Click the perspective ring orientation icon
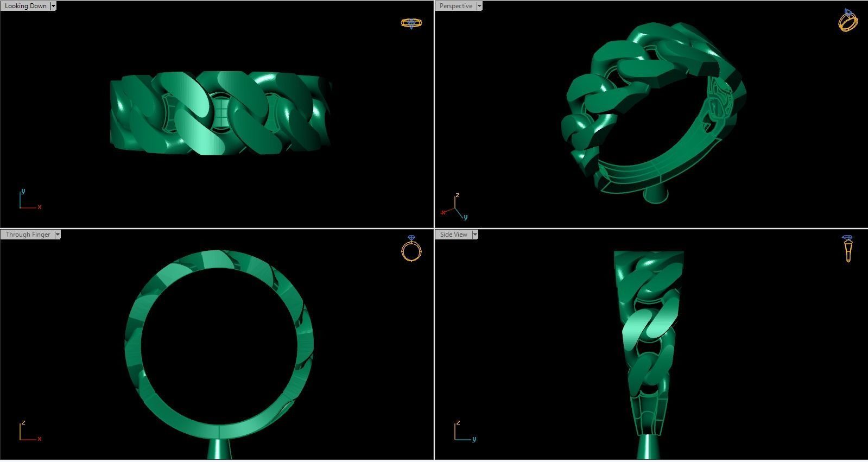 [848, 20]
